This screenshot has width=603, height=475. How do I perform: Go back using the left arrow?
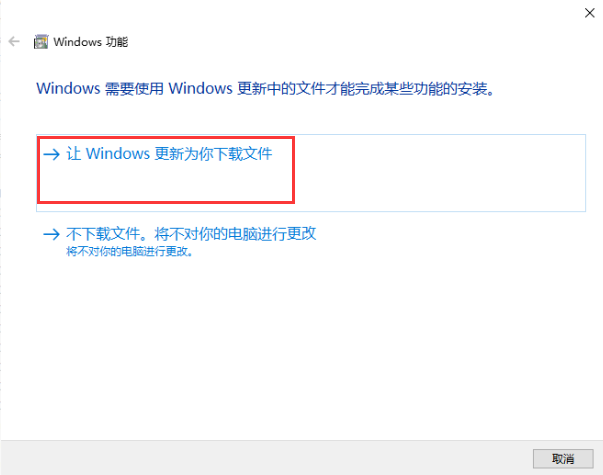pos(14,41)
